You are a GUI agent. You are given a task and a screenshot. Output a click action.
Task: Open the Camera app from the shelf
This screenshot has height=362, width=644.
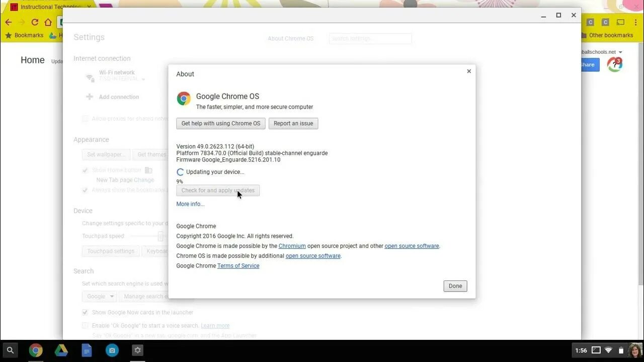point(112,350)
